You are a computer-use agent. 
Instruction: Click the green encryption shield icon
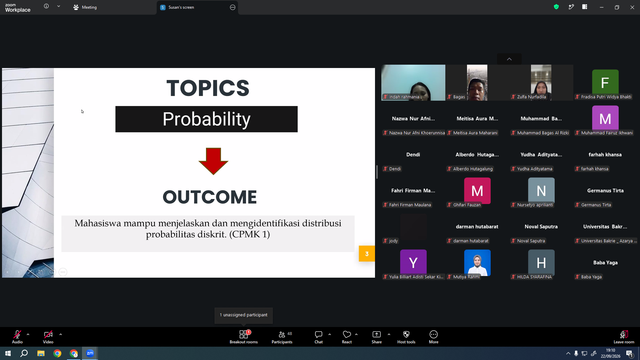pyautogui.click(x=556, y=7)
